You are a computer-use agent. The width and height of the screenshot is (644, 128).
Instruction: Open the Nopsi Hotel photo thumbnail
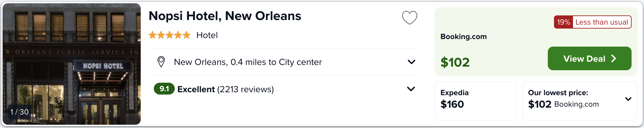coord(72,64)
